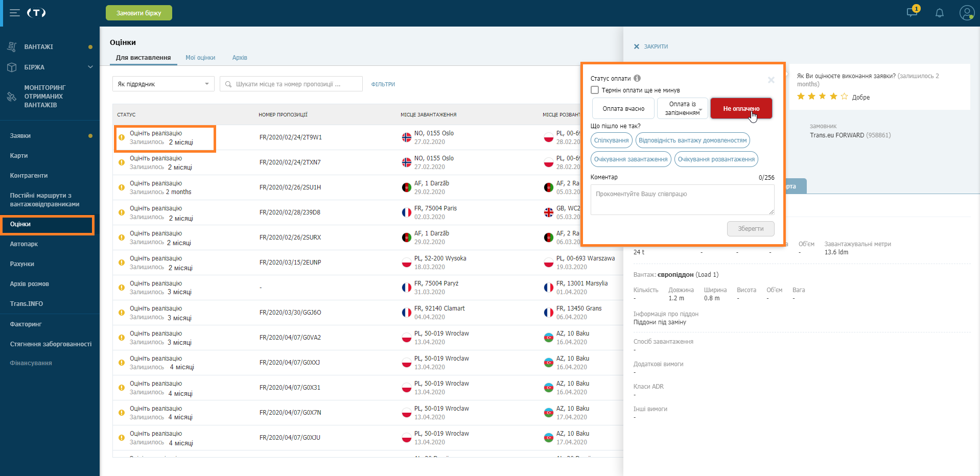
Task: Click the БІРЖА box icon in sidebar
Action: pos(12,67)
